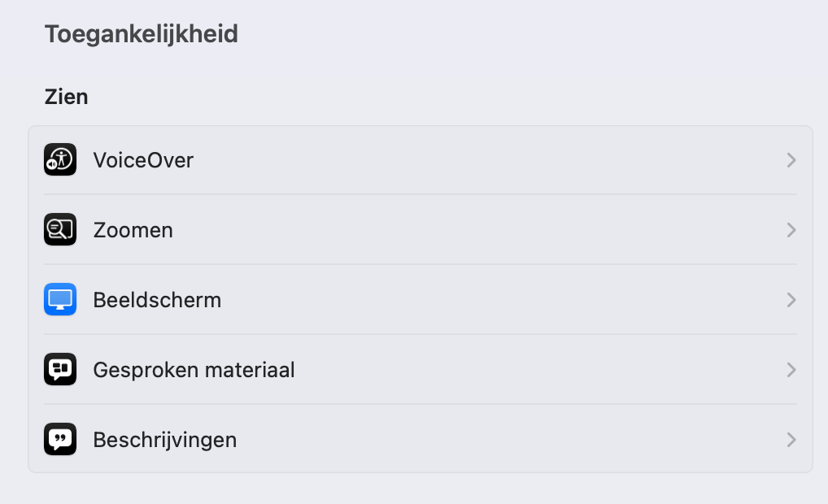Viewport: 828px width, 504px height.
Task: Click the Gesproken materiaal speech bubble icon
Action: (60, 369)
